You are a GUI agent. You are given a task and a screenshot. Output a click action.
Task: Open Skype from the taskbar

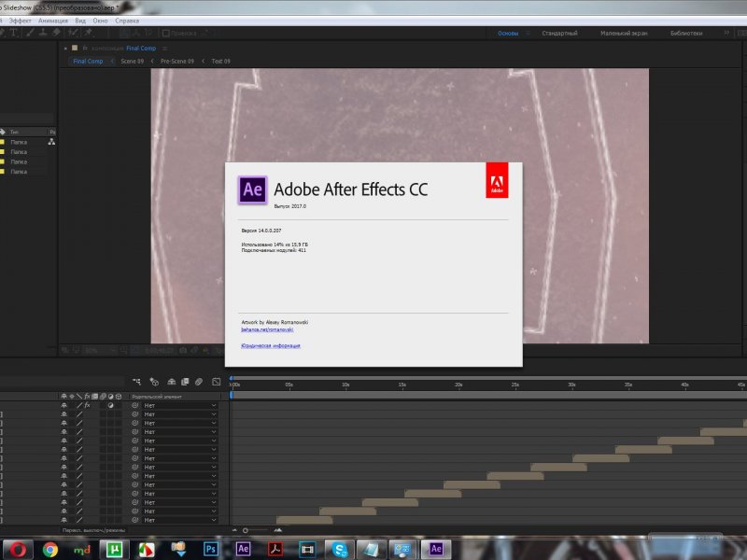339,550
